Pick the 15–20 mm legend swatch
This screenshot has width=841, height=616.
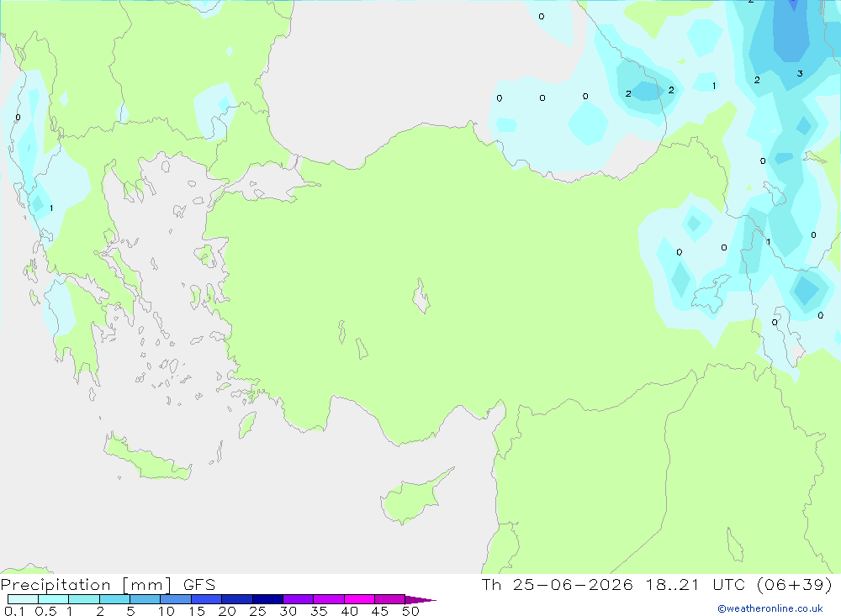pos(207,599)
